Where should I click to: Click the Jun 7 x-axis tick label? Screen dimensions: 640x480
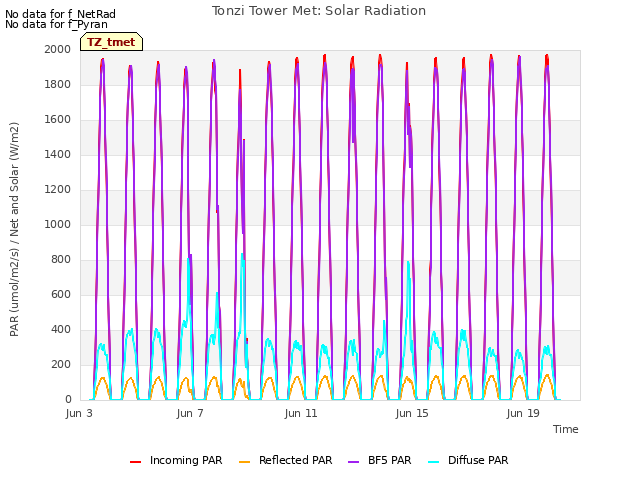190,413
